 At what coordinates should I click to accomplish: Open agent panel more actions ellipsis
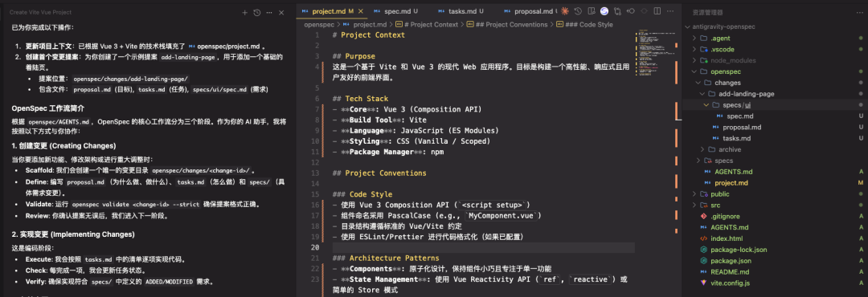pyautogui.click(x=269, y=12)
